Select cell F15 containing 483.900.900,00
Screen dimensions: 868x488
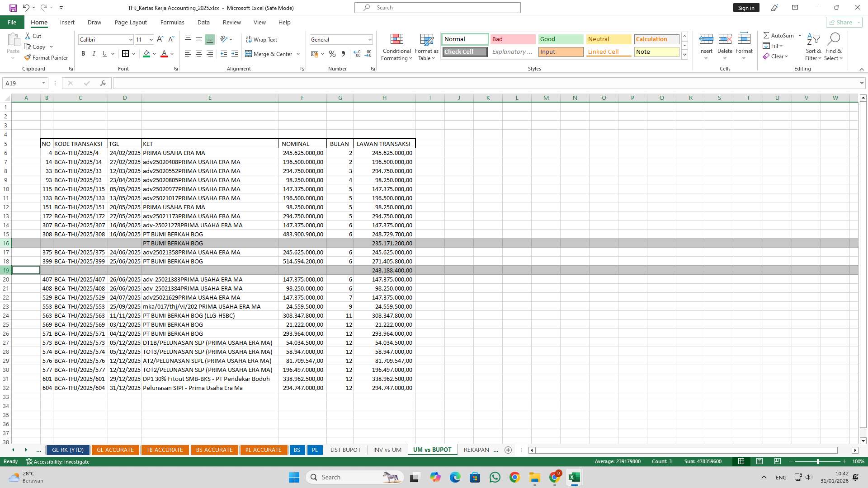(x=302, y=234)
